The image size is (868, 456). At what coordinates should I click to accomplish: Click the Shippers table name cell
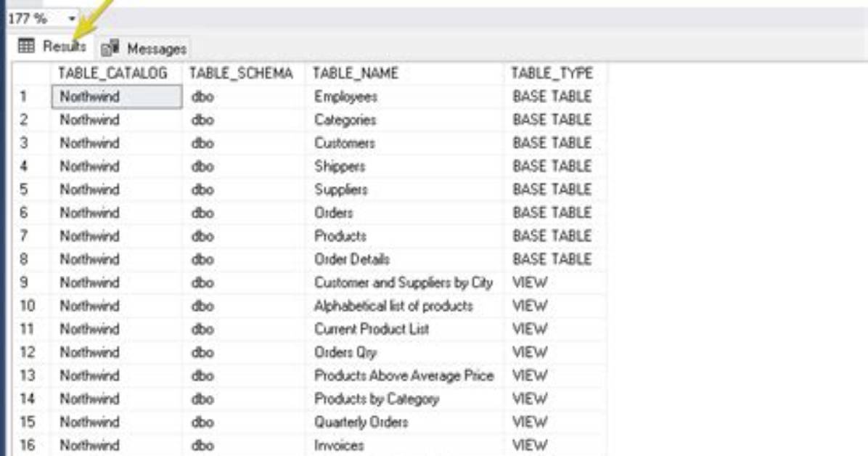pyautogui.click(x=404, y=166)
